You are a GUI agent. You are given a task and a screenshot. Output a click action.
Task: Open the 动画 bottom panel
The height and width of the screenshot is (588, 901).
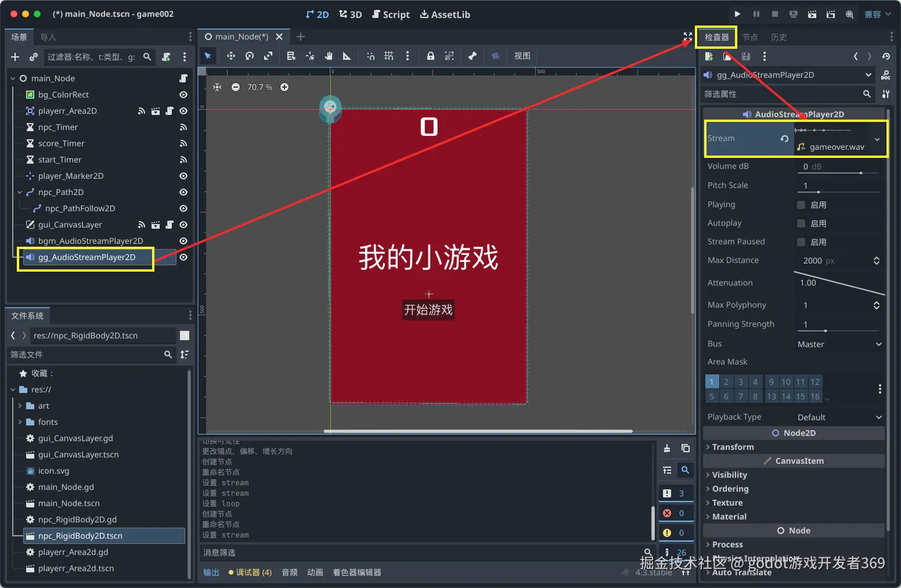pyautogui.click(x=315, y=572)
